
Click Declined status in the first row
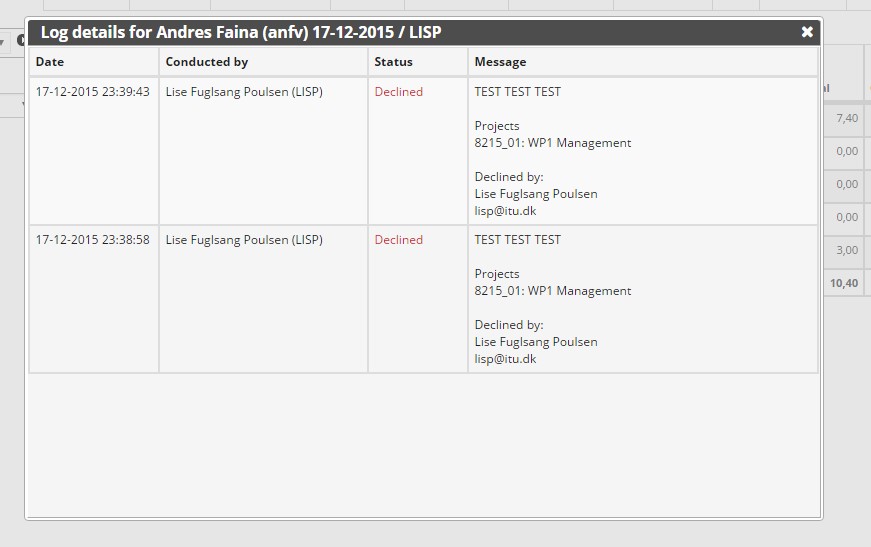tap(398, 92)
